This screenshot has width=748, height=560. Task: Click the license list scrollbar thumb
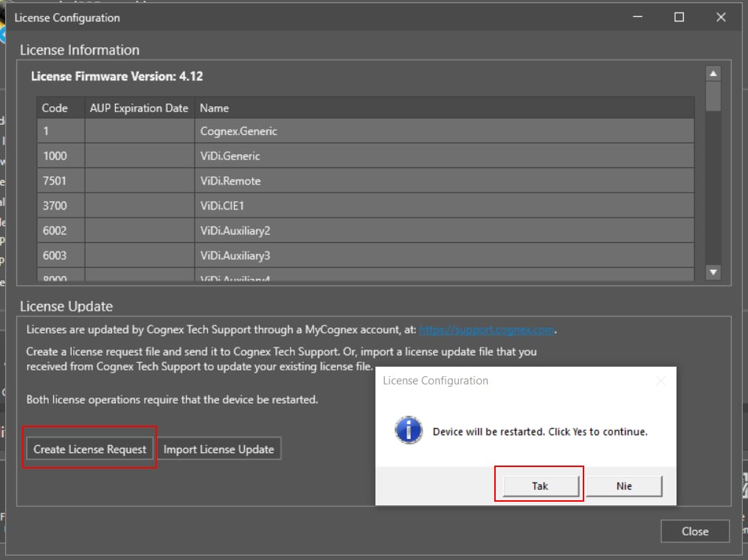pos(713,96)
